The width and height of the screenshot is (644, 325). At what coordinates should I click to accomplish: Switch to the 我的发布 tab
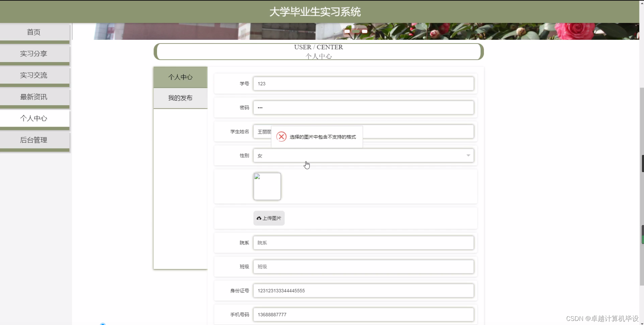click(180, 98)
